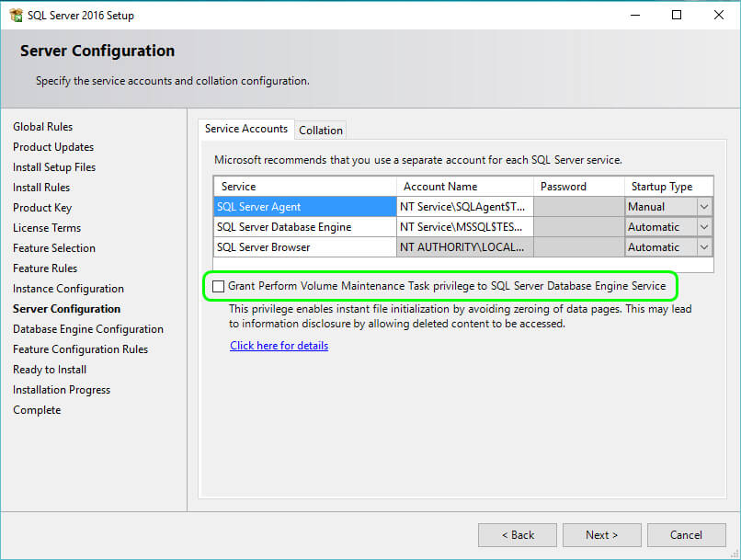Viewport: 741px width, 560px height.
Task: Click the Startup Type column header
Action: (668, 187)
